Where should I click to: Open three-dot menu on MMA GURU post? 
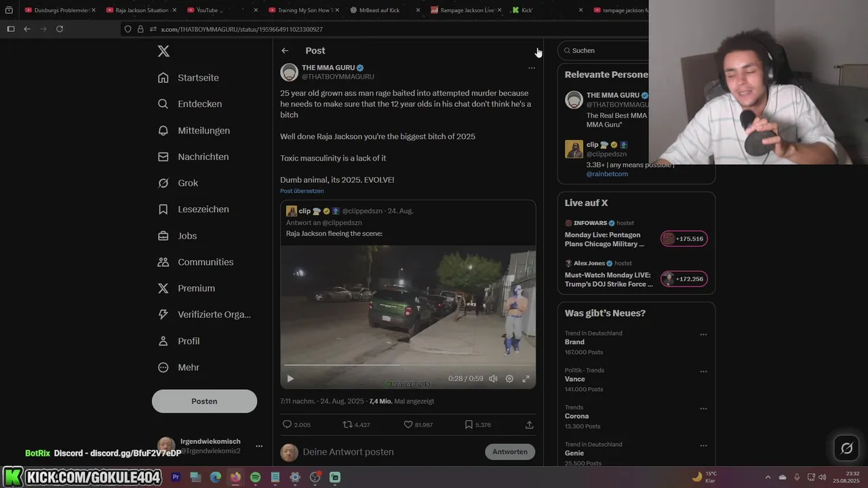pyautogui.click(x=532, y=68)
